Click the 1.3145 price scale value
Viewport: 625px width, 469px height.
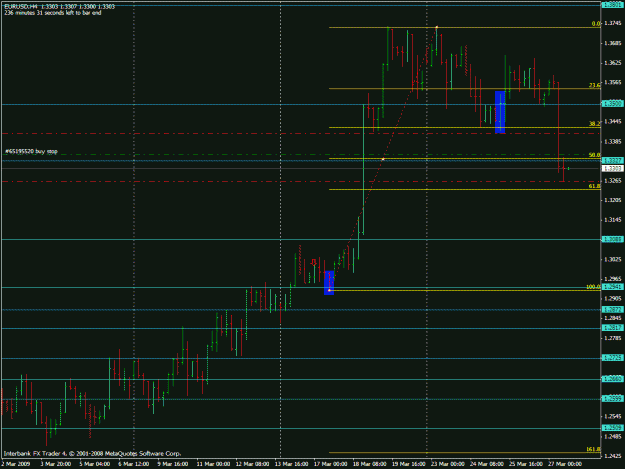tap(613, 220)
